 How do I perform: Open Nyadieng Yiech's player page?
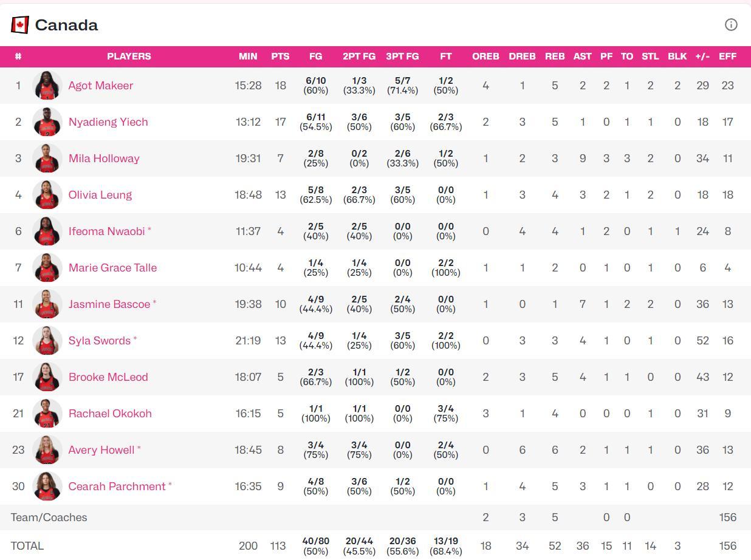tap(108, 122)
